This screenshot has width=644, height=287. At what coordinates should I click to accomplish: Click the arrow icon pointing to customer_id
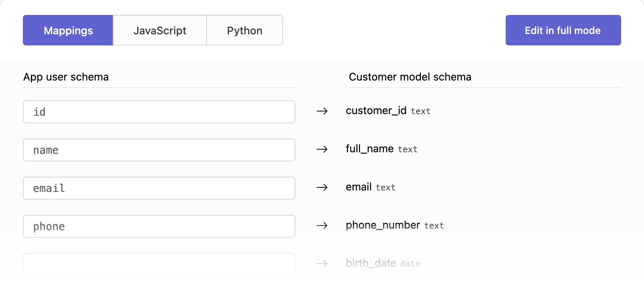322,111
